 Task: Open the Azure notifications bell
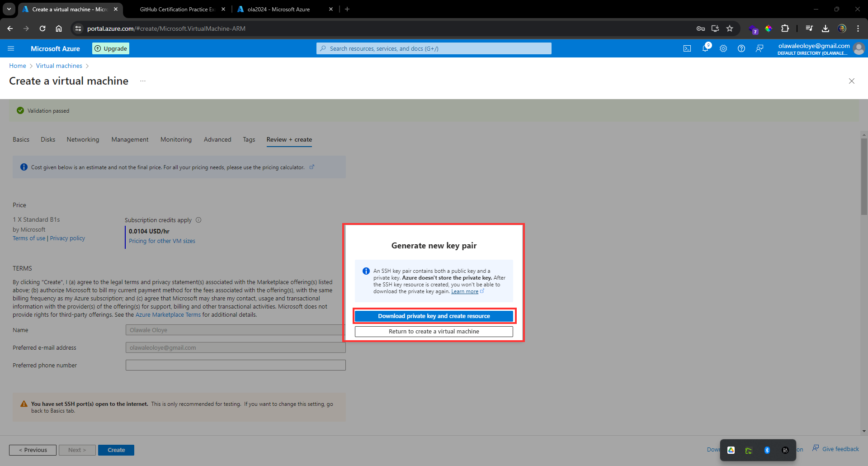tap(705, 48)
